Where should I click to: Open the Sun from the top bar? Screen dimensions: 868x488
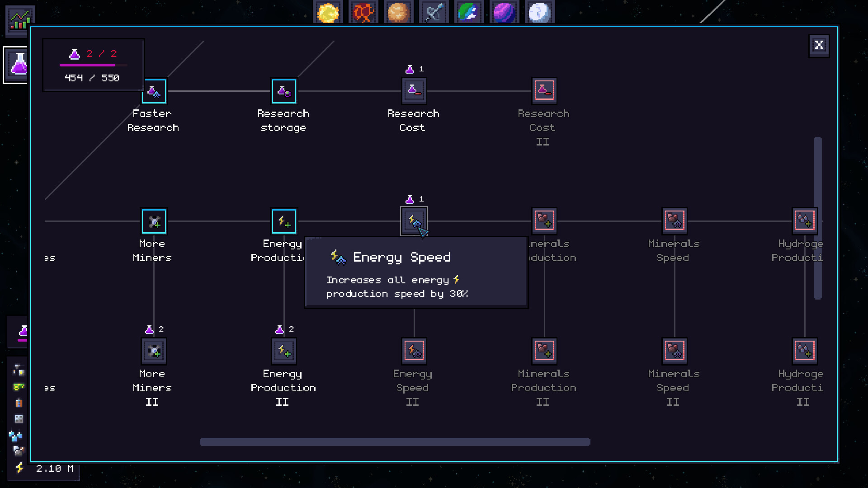[x=328, y=12]
